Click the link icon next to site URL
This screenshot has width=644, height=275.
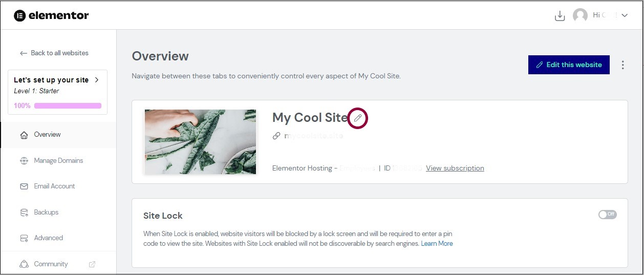pos(276,136)
